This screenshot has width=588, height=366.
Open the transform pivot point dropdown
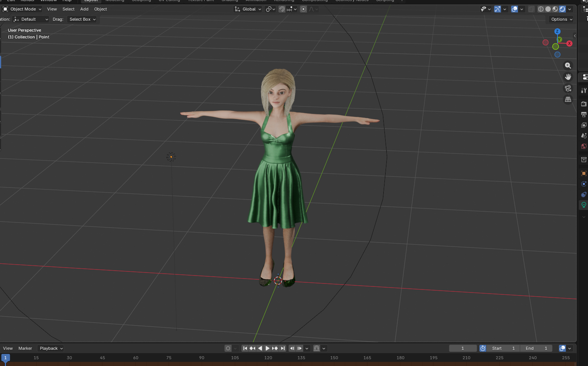270,9
